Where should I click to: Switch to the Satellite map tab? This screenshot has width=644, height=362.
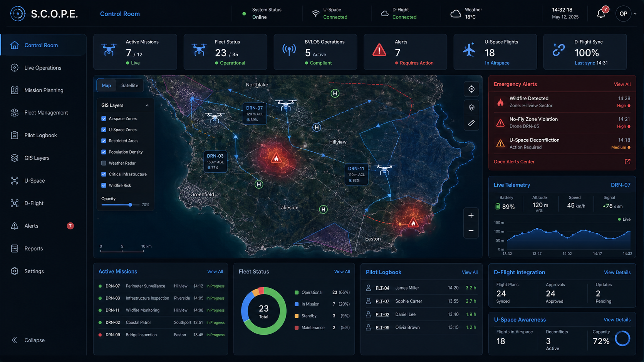[x=129, y=85]
